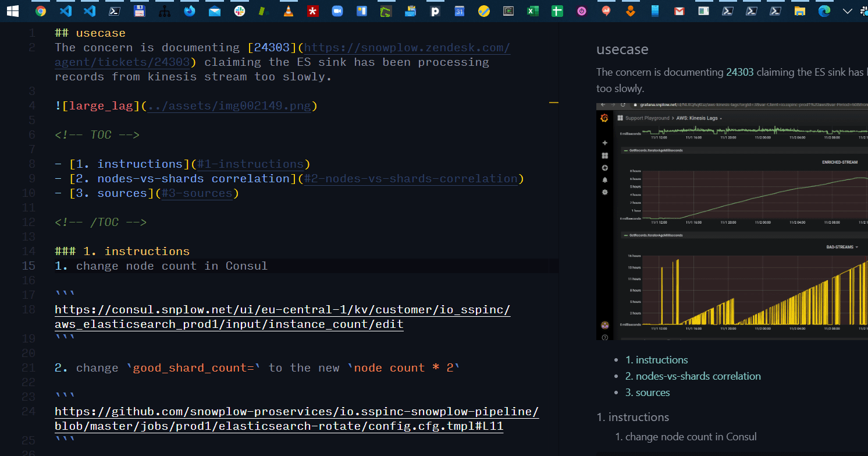Click '1. instructions' heading in preview body
This screenshot has height=456, width=868.
(x=633, y=417)
